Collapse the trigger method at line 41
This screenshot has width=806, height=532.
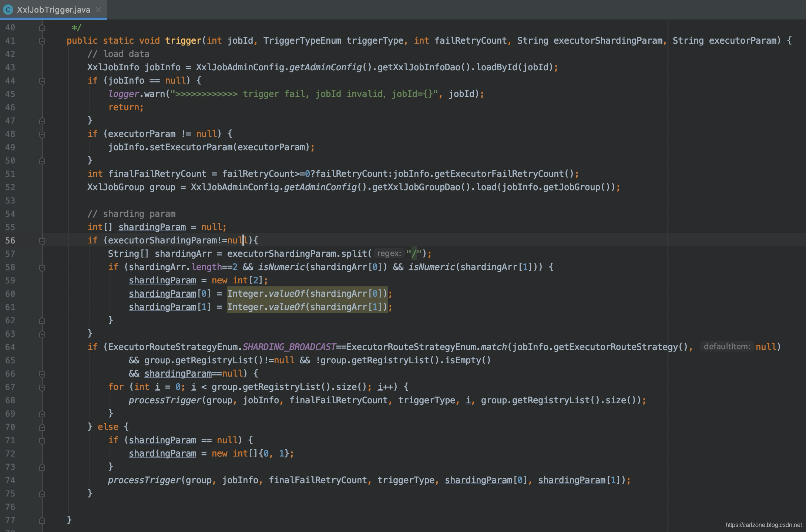point(42,41)
